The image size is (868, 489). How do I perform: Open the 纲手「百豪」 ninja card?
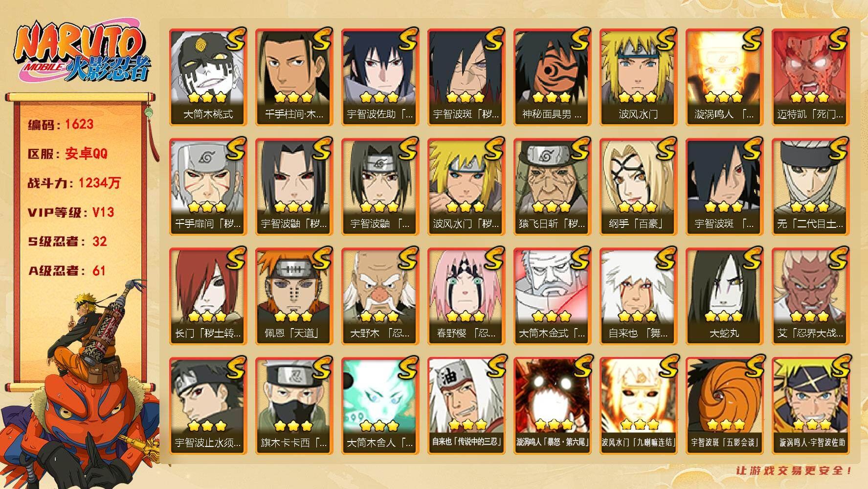638,187
